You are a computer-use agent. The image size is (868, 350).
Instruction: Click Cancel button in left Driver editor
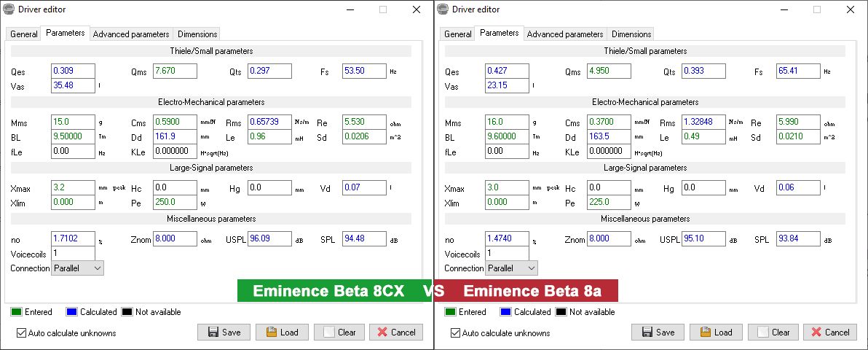[x=396, y=332]
